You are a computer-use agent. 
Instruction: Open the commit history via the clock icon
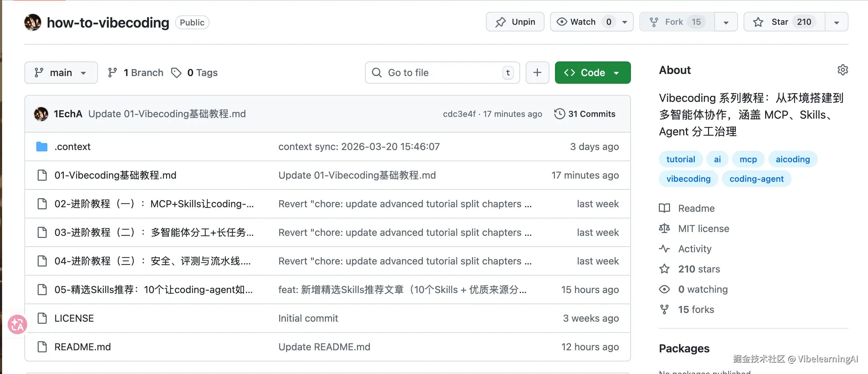(x=560, y=114)
